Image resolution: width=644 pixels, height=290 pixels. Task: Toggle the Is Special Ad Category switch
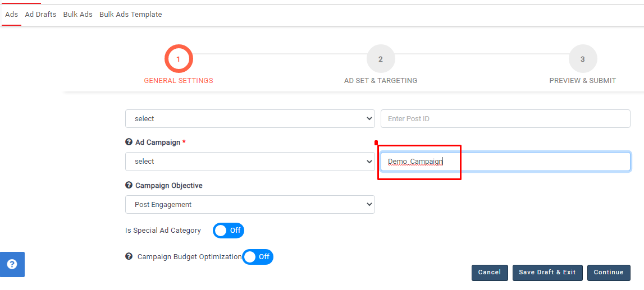(x=228, y=231)
